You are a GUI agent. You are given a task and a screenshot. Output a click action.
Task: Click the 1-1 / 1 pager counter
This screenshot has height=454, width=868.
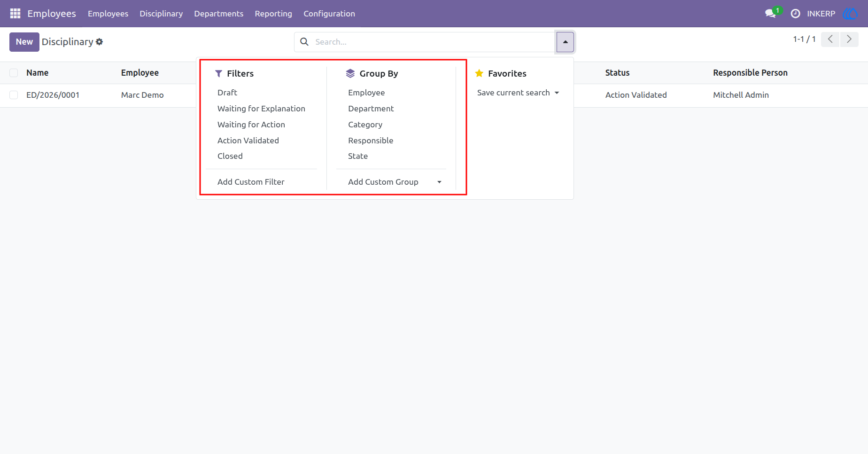point(804,39)
